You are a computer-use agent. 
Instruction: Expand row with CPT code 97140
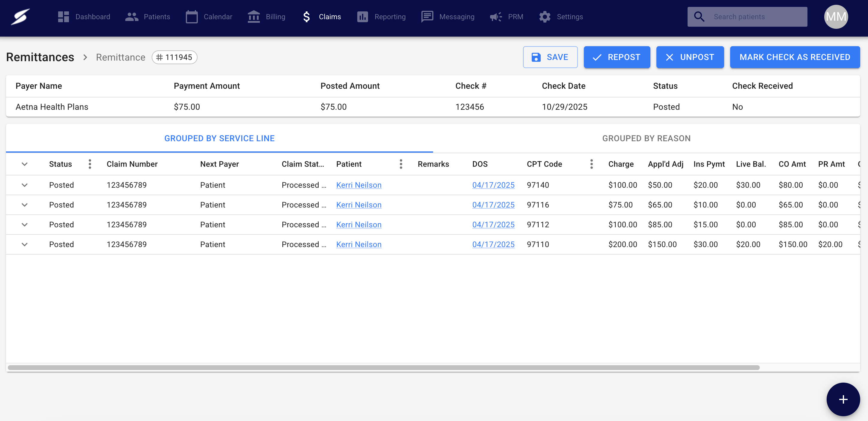25,185
